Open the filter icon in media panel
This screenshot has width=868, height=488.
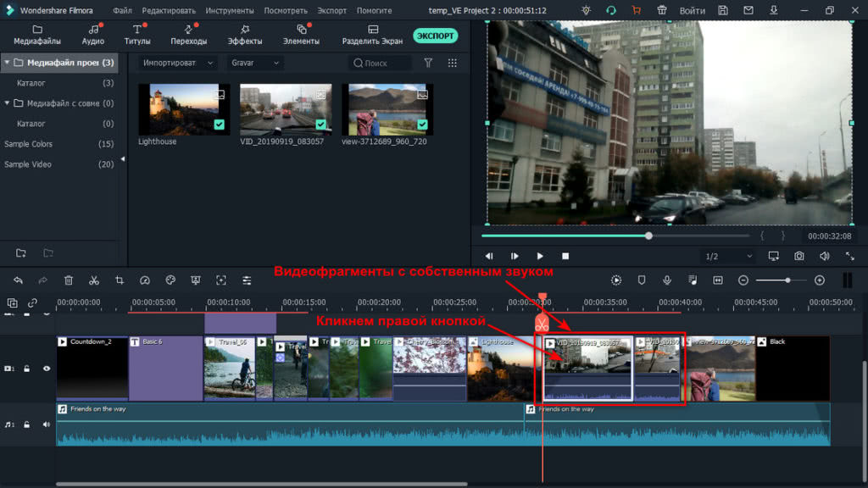[x=428, y=63]
